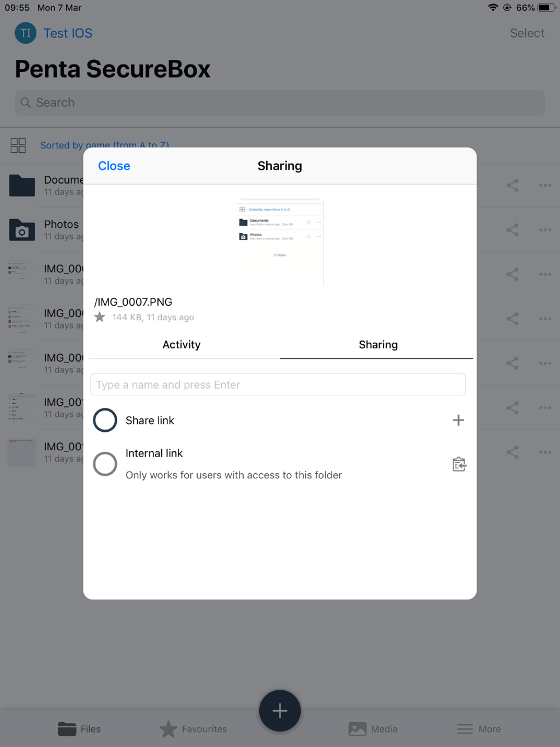Screen dimensions: 560x747
Task: Click the '144 KB, 11 days ago' text
Action: [153, 317]
